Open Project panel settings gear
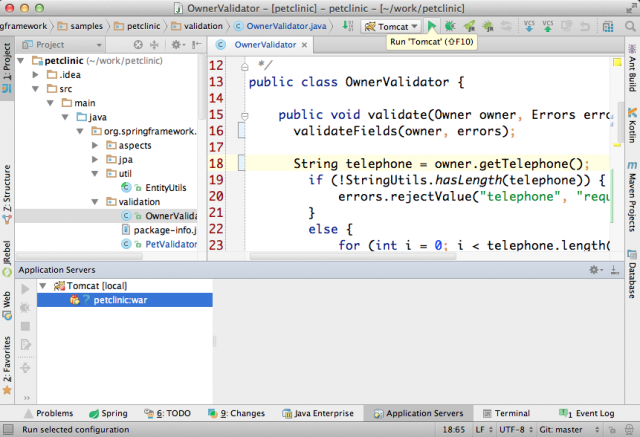Viewport: 640px width, 437px height. pos(178,44)
